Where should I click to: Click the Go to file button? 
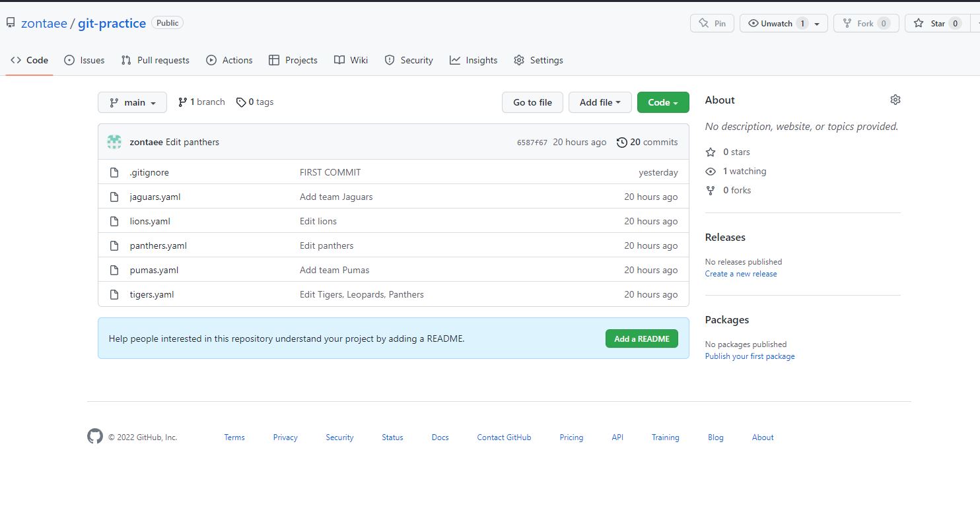(532, 102)
